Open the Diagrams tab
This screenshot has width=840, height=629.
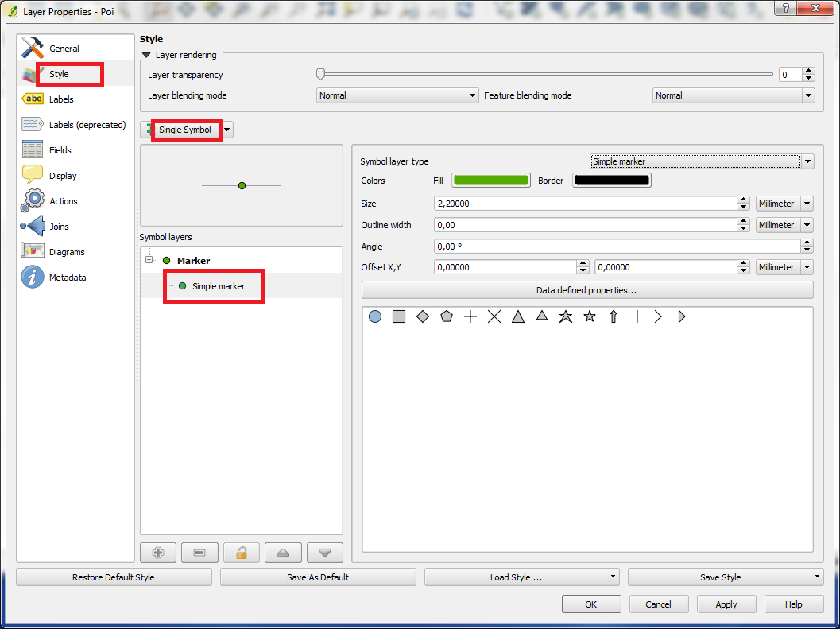point(75,252)
